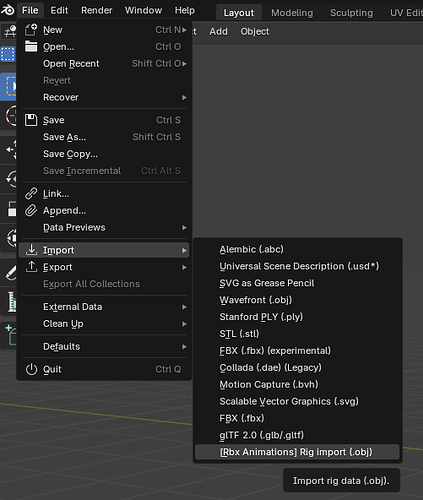This screenshot has height=500, width=423.
Task: Import Wavefront (.obj) file
Action: click(x=297, y=300)
